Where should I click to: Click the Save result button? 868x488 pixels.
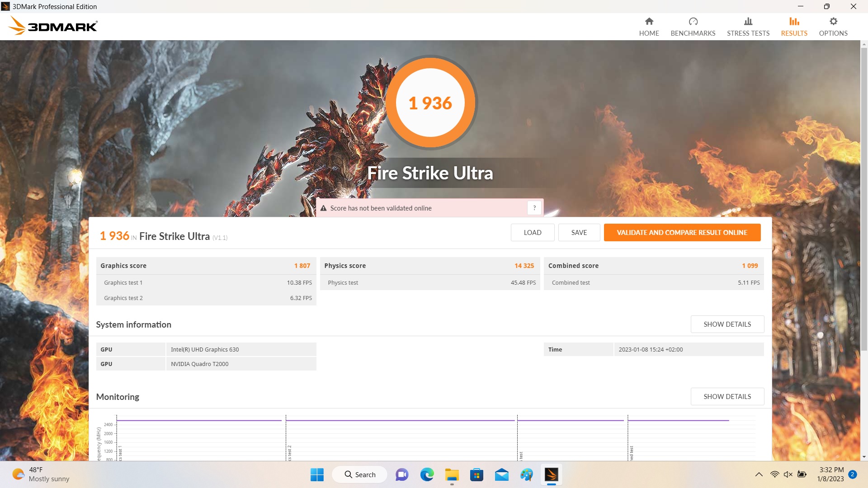pos(579,233)
